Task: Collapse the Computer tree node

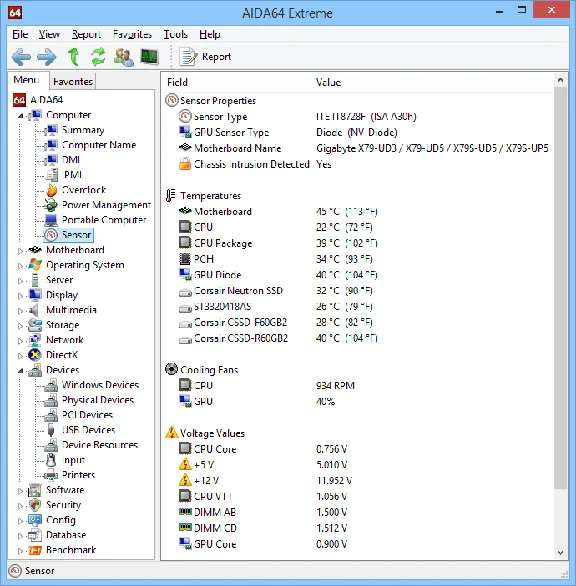Action: coord(21,115)
